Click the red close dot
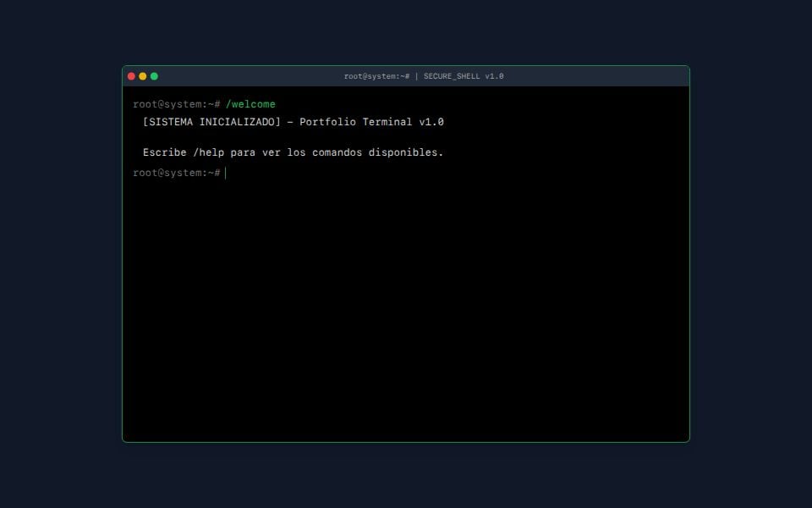 [132, 76]
